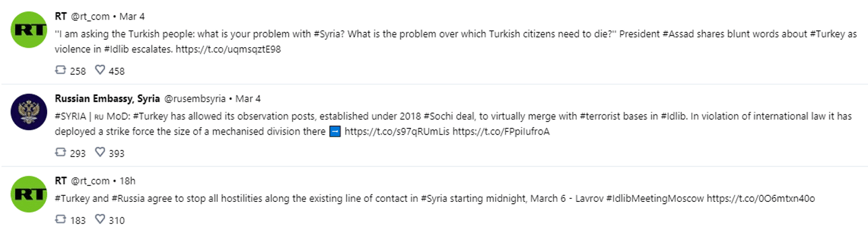Like the Russian Embassy, Syria tweet
Viewport: 868px width, 230px height.
point(100,153)
